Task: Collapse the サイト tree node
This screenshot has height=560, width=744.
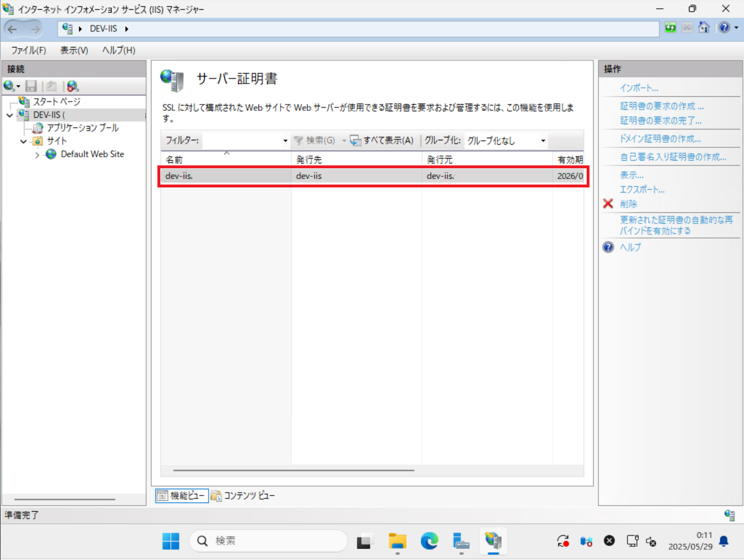Action: click(24, 141)
